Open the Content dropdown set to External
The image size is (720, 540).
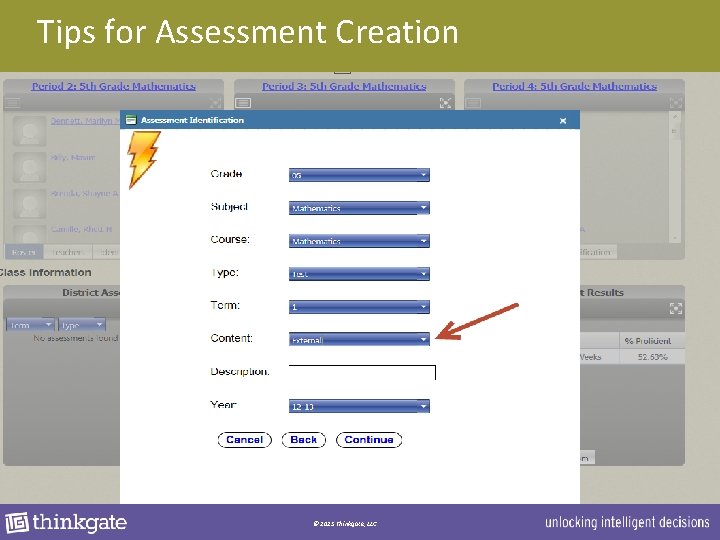(x=359, y=340)
